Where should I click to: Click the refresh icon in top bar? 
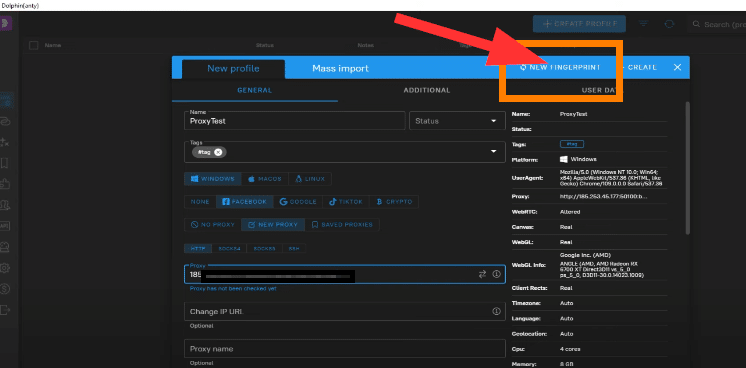[x=669, y=24]
